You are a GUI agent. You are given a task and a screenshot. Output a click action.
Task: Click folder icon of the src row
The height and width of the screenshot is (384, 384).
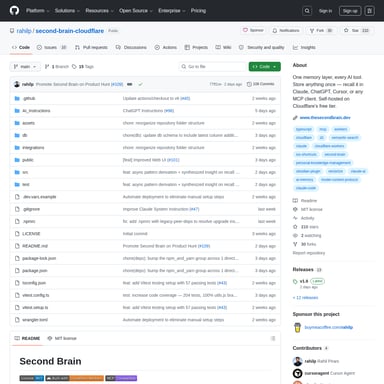coord(17,172)
